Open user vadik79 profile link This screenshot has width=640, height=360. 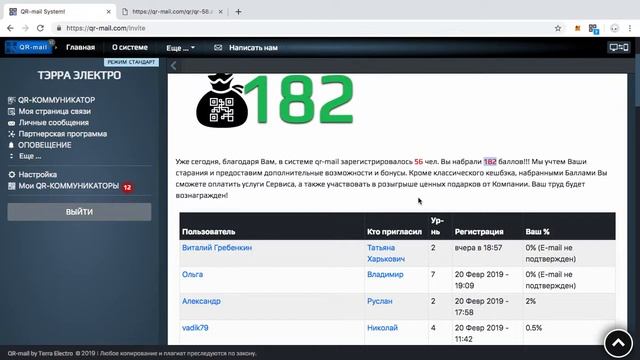pos(195,328)
